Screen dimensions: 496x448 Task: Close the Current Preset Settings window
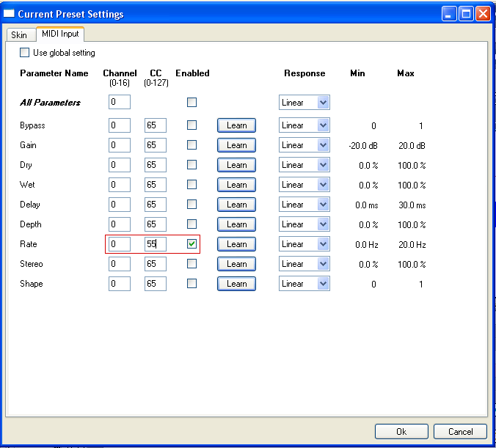click(x=483, y=14)
